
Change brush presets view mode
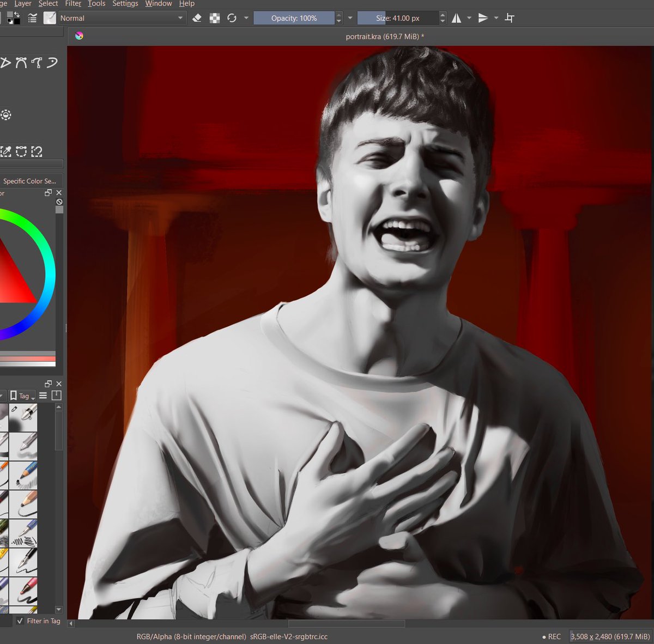coord(43,396)
